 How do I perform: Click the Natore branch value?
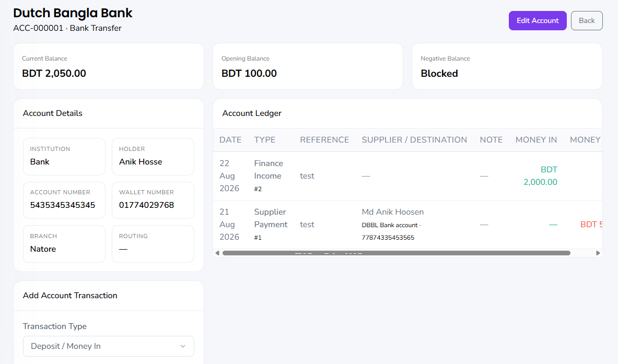(43, 249)
